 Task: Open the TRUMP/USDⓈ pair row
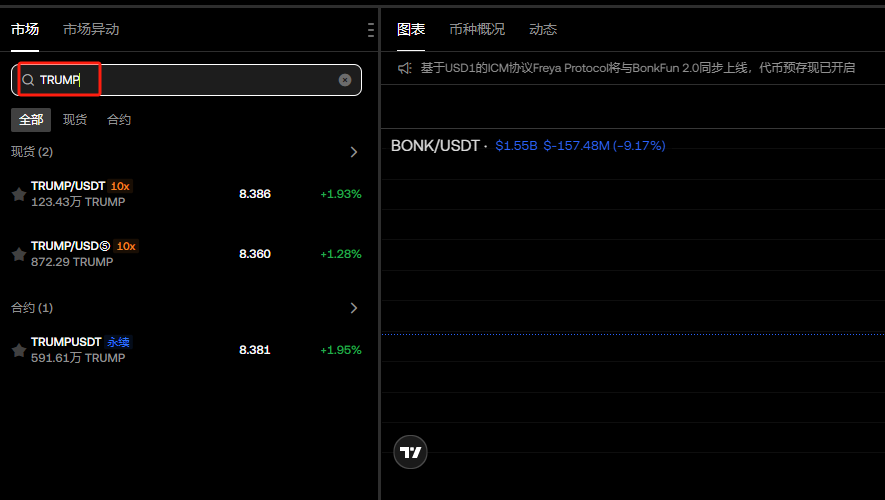click(186, 254)
